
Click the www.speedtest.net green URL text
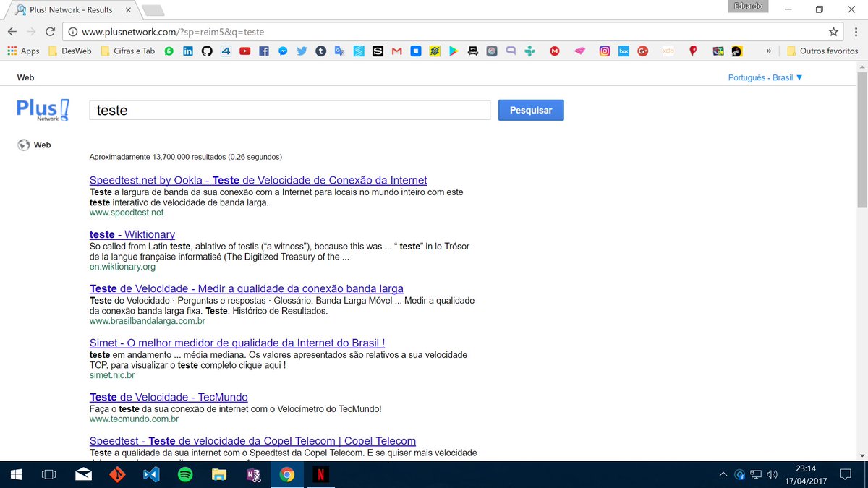[x=127, y=213]
